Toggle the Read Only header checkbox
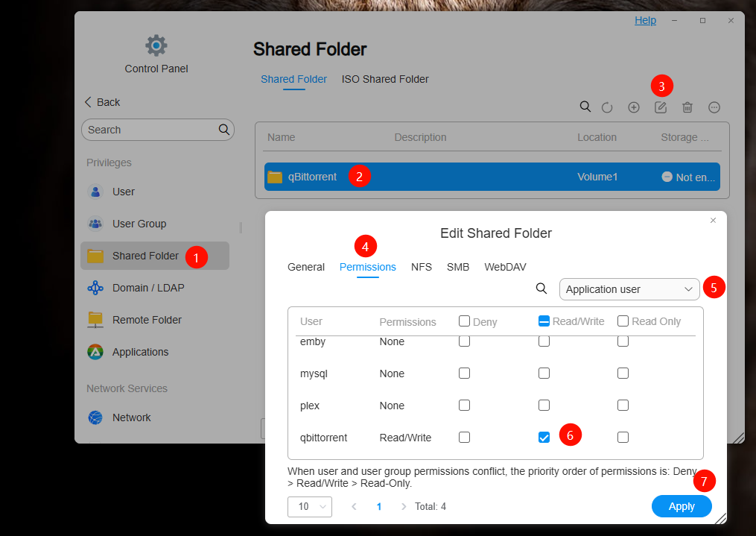Viewport: 756px width, 536px height. point(623,321)
